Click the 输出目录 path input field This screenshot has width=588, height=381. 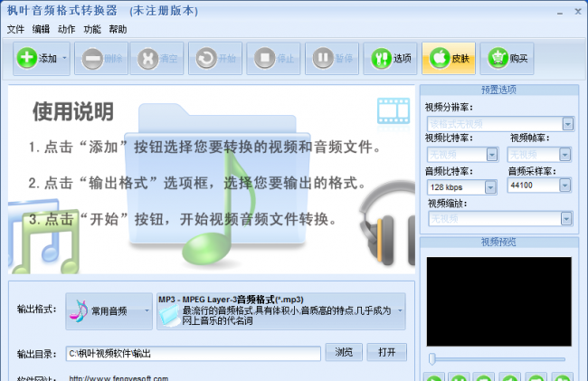(x=193, y=354)
